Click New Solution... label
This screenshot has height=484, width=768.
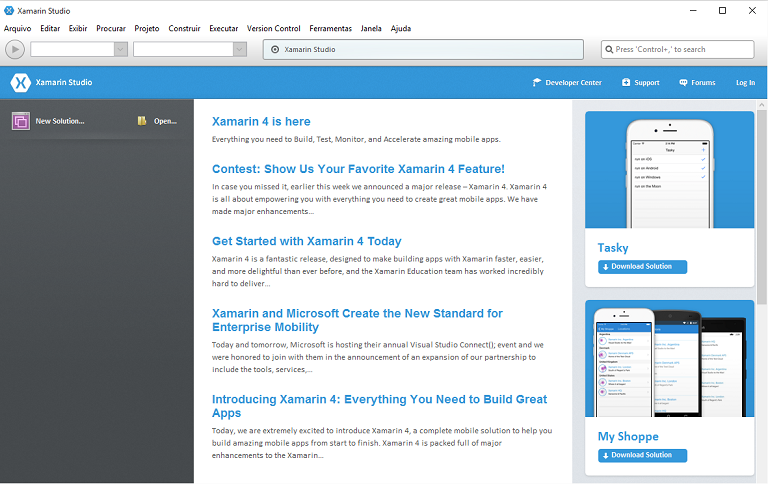(60, 121)
